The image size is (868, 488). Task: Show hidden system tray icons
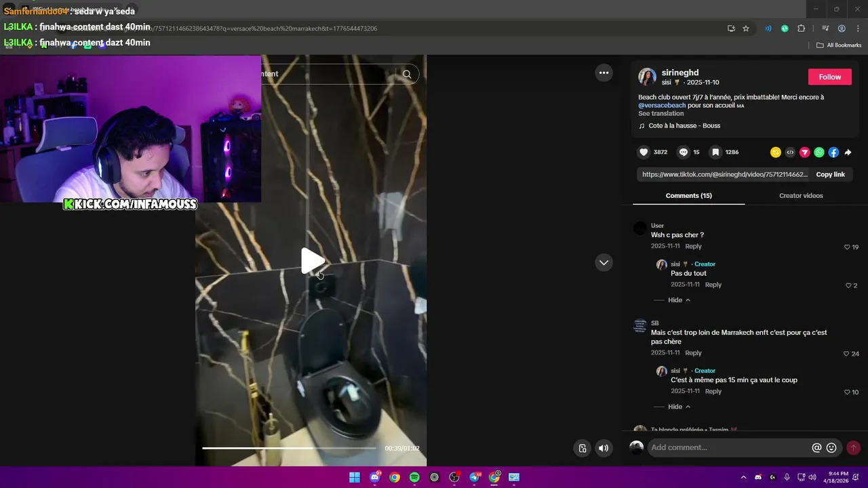tap(743, 477)
